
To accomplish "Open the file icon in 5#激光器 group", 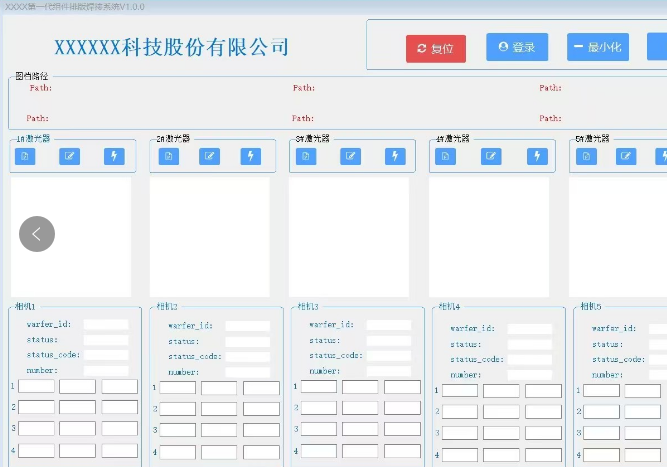I will (x=586, y=157).
